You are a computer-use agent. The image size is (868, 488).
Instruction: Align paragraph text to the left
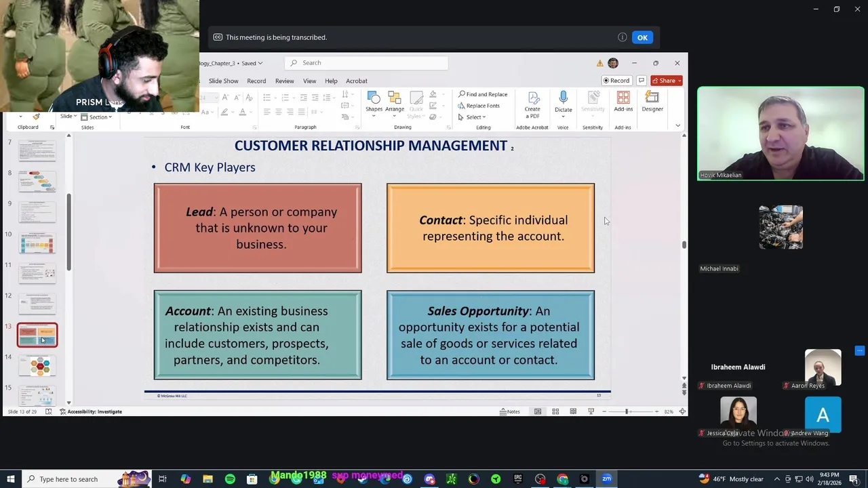[267, 112]
